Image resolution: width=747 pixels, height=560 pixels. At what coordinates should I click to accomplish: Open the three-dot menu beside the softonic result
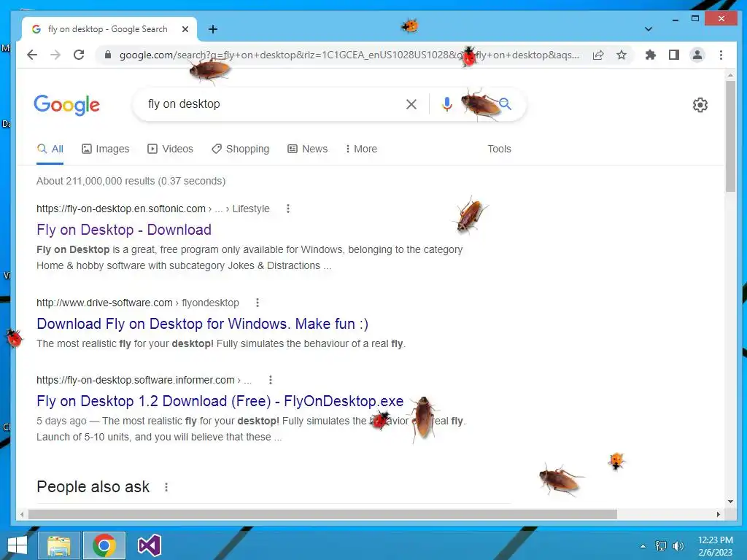tap(287, 209)
